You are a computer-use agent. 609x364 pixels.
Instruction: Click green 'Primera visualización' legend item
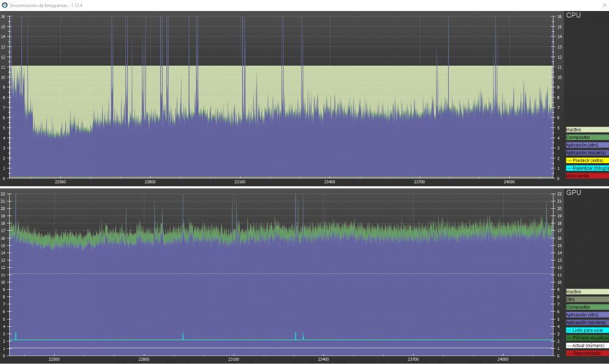coord(587,338)
